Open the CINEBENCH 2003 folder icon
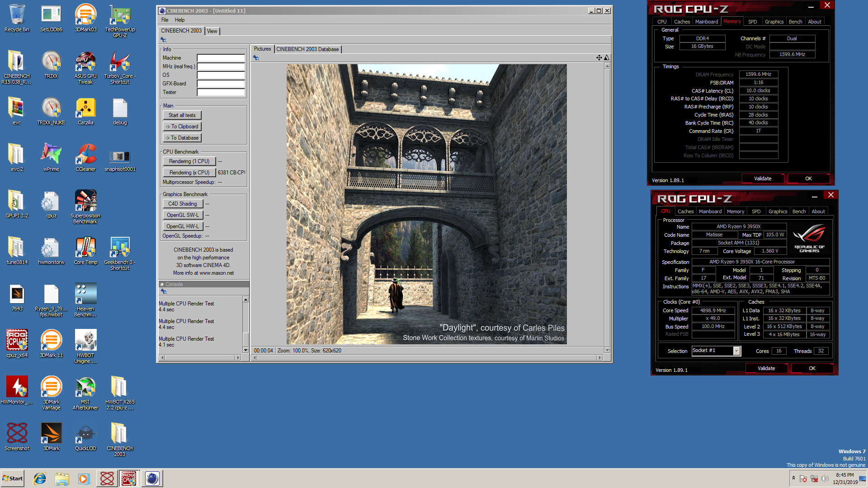868x488 pixels. pos(120,440)
